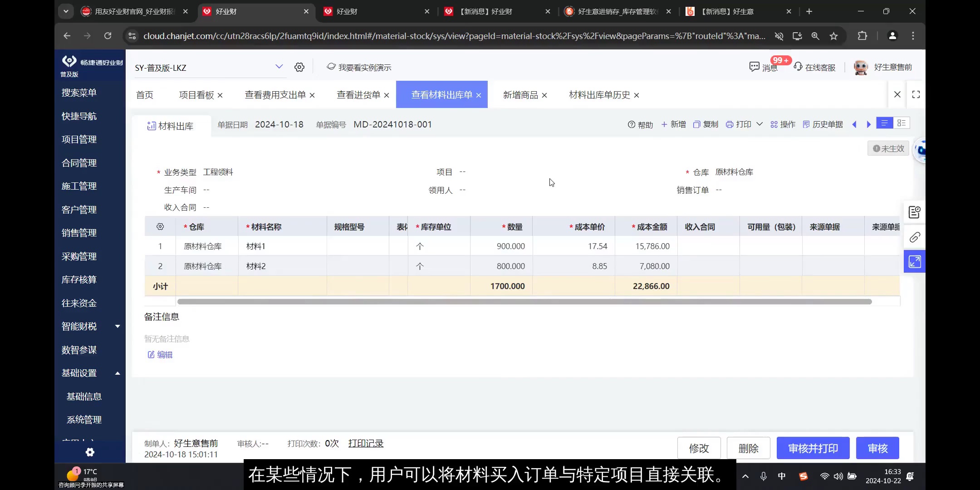Open the 消息 message icon

[x=754, y=67]
